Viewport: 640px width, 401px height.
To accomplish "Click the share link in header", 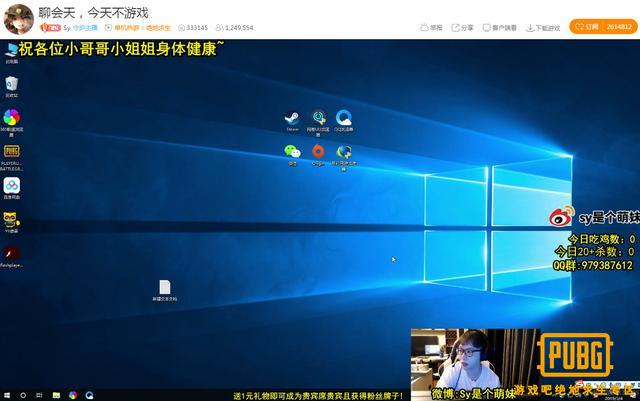I will coord(462,28).
